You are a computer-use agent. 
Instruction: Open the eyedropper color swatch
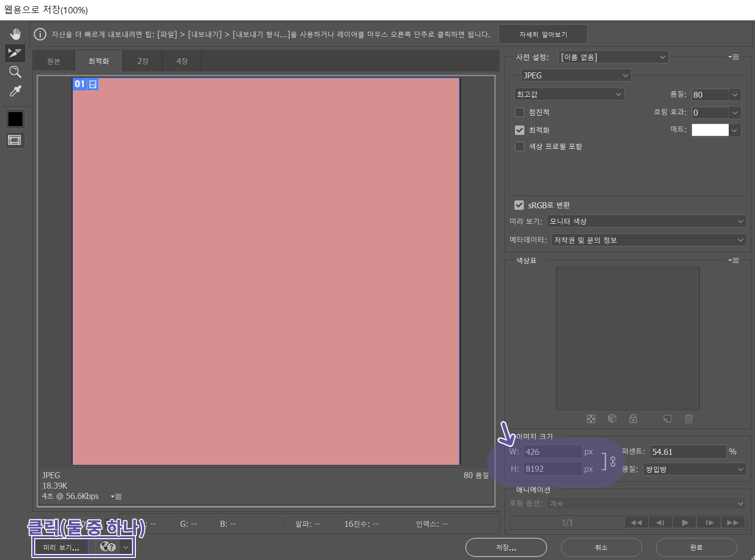(15, 119)
